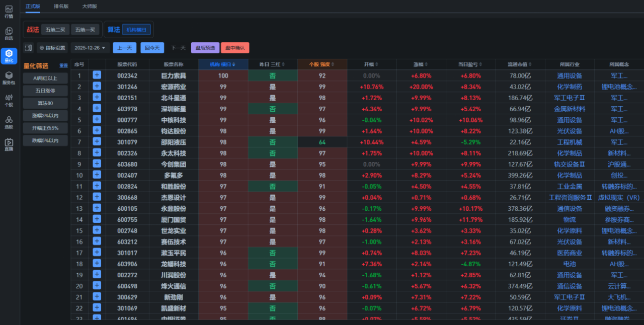This screenshot has width=644, height=325.
Task: Open 自选 watchlist sidebar icon
Action: (9, 34)
